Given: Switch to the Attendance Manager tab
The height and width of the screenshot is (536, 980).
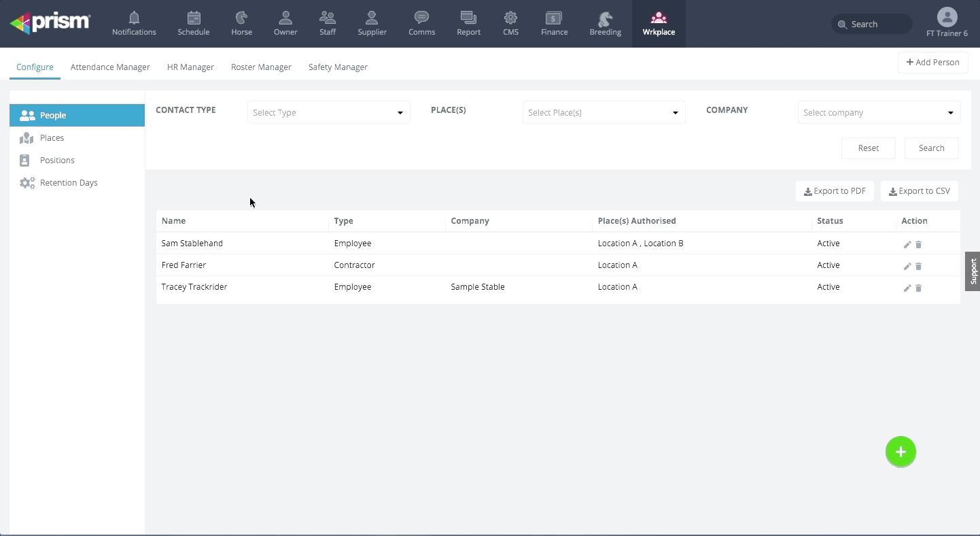Looking at the screenshot, I should pyautogui.click(x=110, y=67).
